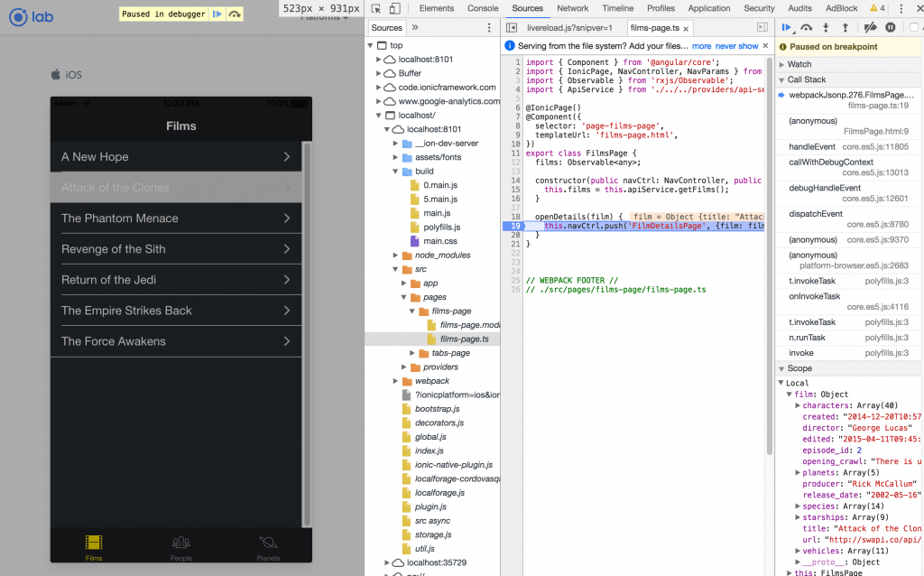The height and width of the screenshot is (576, 924).
Task: Expand the characters Array(40) property
Action: pyautogui.click(x=798, y=405)
